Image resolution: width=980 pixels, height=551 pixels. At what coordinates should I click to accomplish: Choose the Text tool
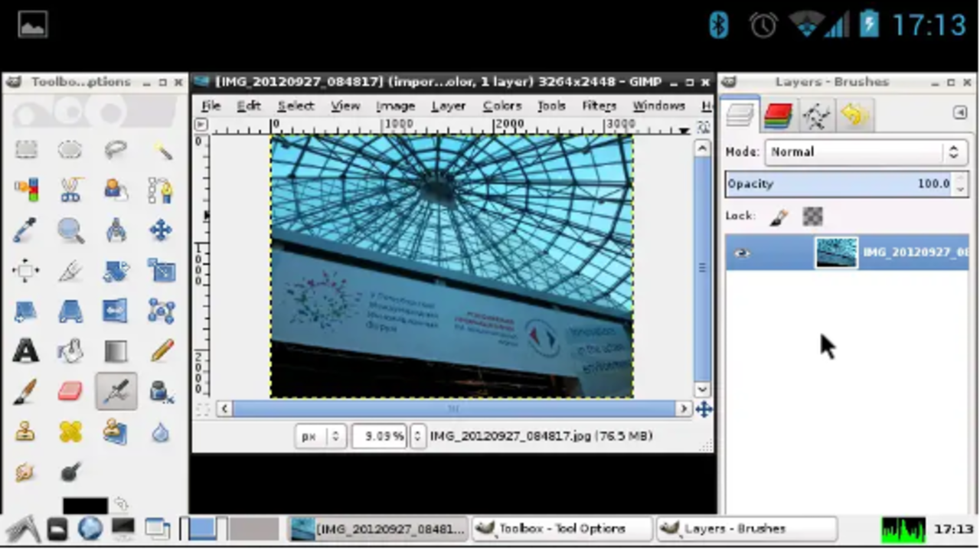point(27,350)
